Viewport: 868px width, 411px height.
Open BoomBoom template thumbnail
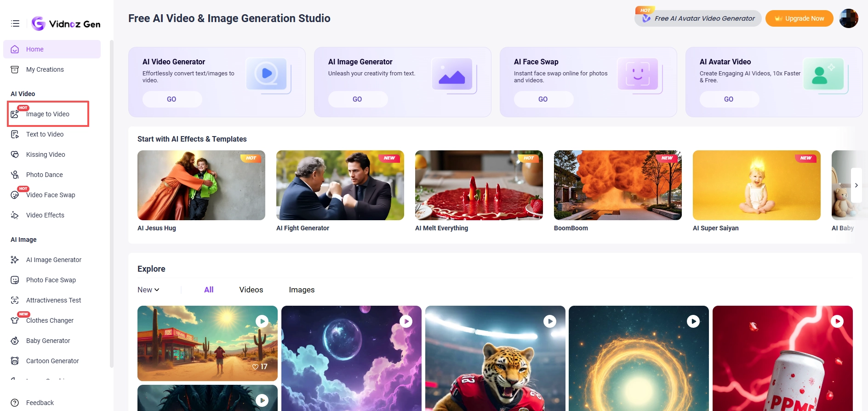tap(618, 185)
